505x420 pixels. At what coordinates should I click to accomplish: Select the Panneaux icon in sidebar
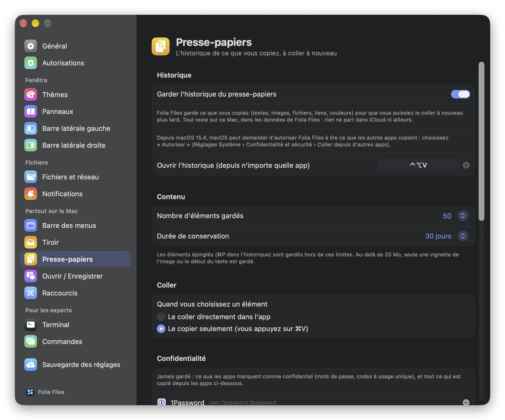point(31,111)
